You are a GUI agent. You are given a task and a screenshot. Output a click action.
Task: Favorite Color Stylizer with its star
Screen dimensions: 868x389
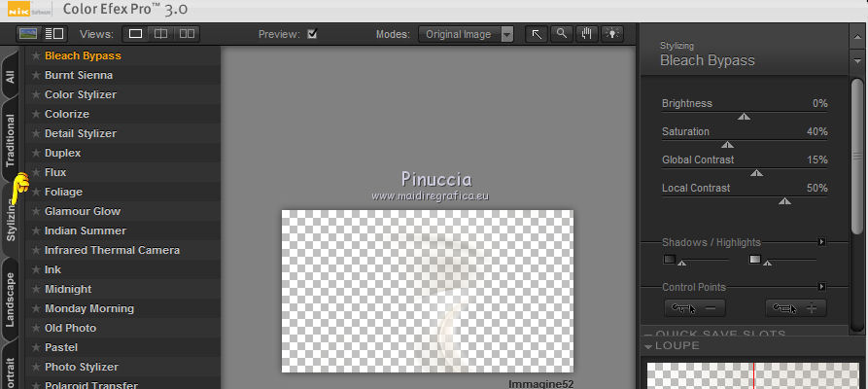point(36,94)
